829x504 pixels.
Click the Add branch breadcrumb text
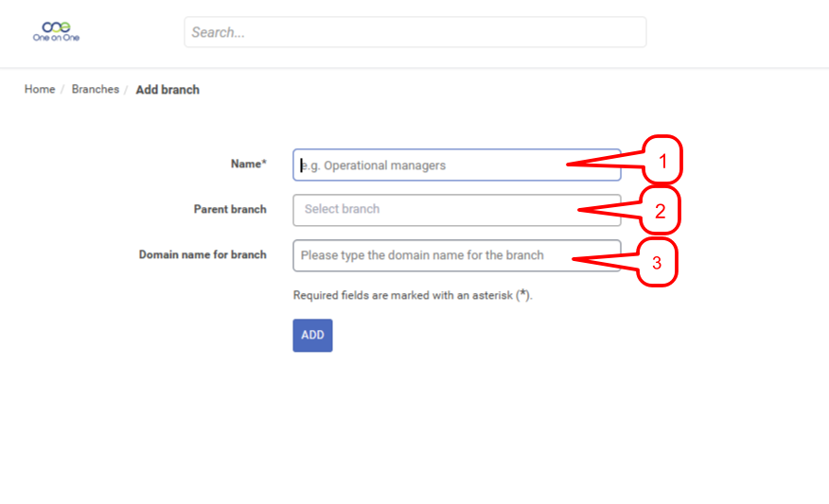[168, 90]
